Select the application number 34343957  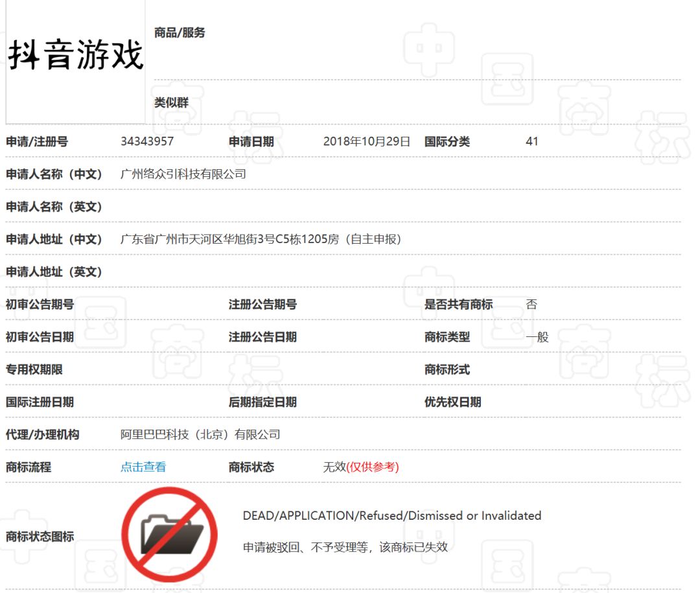click(147, 141)
